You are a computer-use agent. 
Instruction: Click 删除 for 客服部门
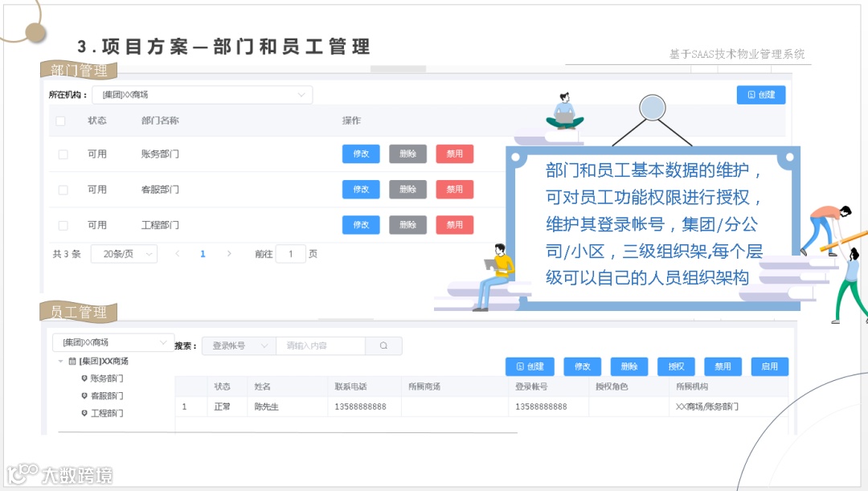(408, 190)
